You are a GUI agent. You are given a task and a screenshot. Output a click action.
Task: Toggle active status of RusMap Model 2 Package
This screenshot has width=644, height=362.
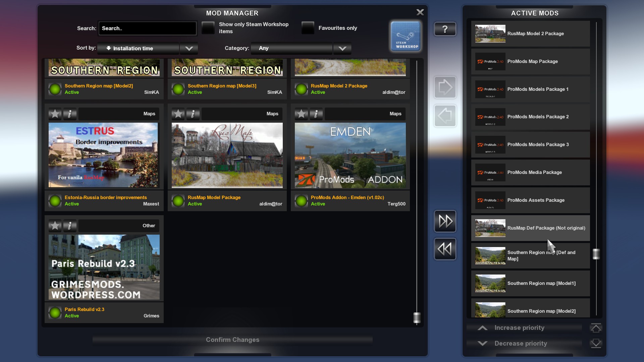click(x=301, y=89)
